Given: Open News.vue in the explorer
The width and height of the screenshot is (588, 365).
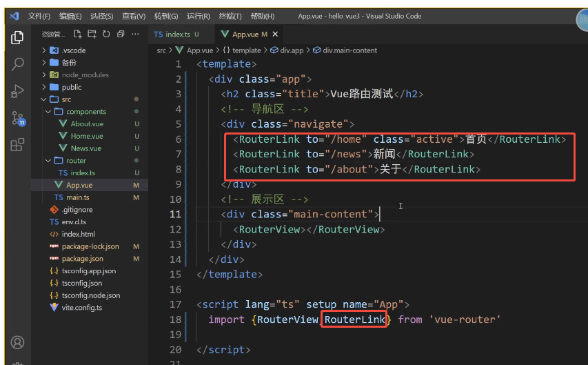Looking at the screenshot, I should [x=86, y=148].
